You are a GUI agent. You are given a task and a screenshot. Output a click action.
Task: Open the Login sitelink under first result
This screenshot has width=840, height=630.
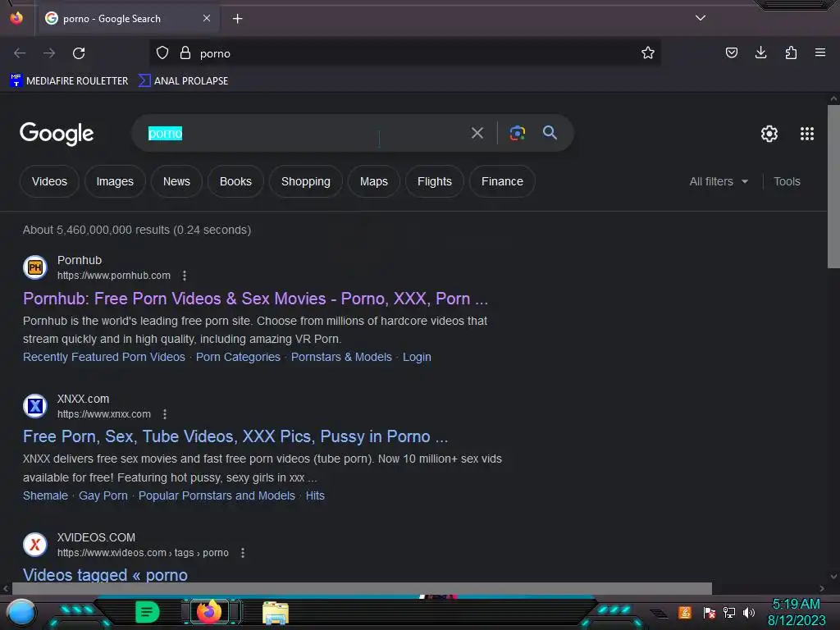[417, 357]
